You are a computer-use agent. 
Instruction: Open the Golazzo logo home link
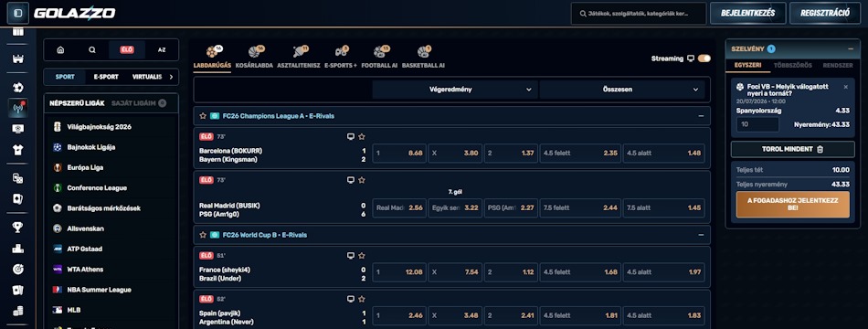pyautogui.click(x=75, y=13)
